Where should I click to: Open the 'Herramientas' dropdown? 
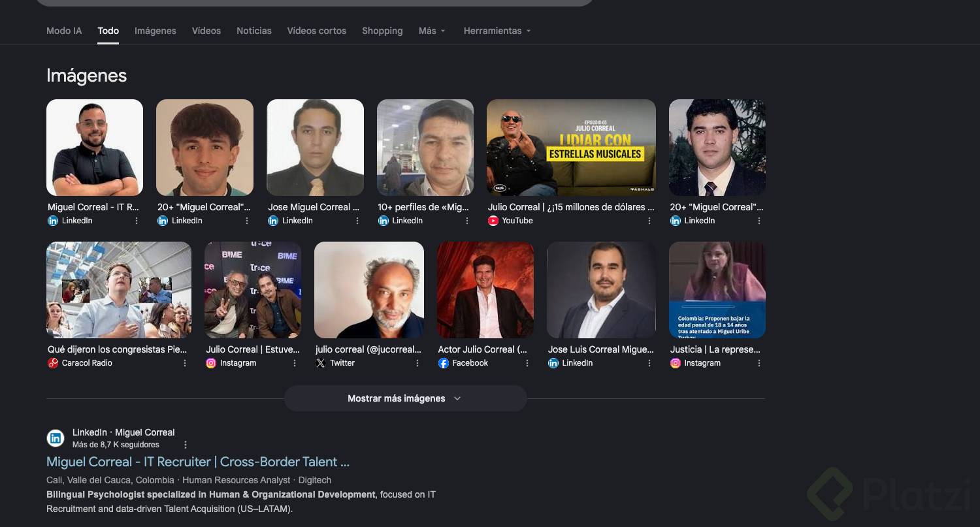coord(497,31)
